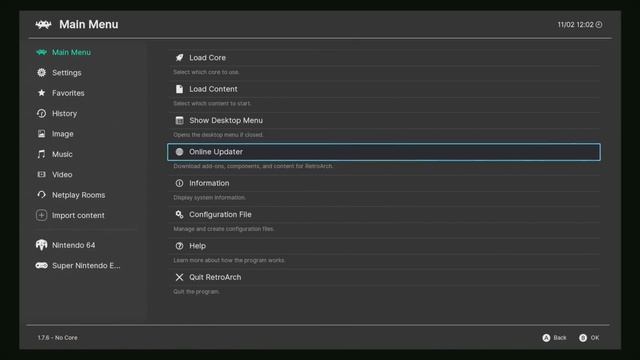Screen dimensions: 640x360
Task: Click the OK label in the footer
Action: [x=595, y=338]
